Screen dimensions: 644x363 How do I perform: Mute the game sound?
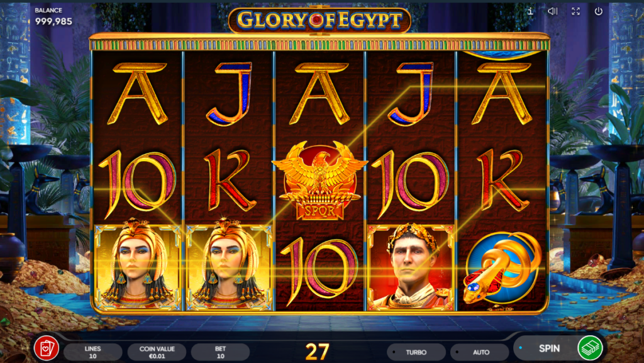point(553,11)
